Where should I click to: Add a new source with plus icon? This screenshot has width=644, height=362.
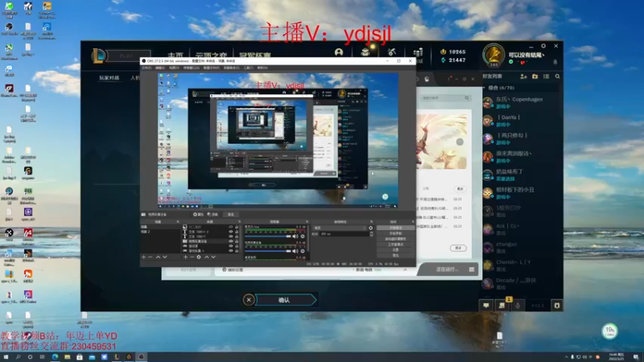[x=185, y=257]
